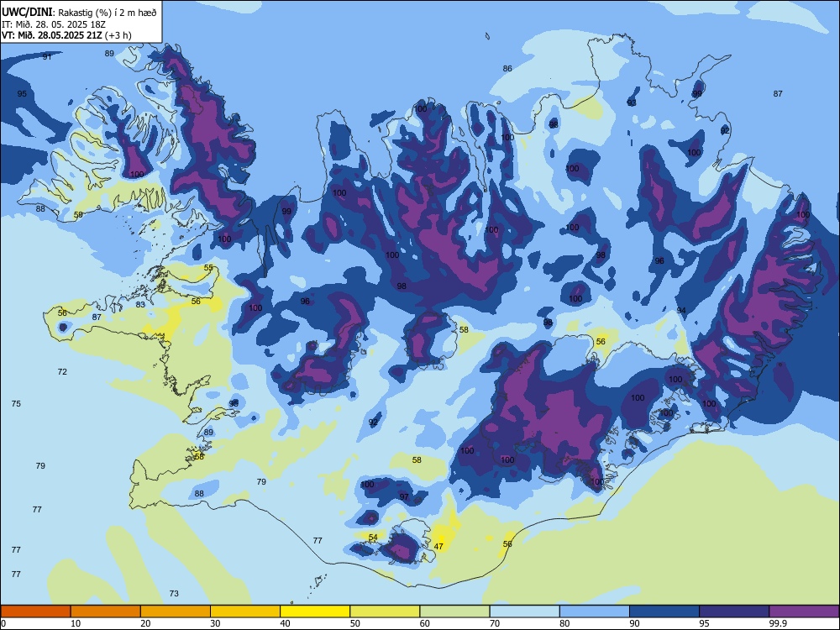
Task: Click the medium blue 80–90 legend swatch
Action: (x=595, y=612)
